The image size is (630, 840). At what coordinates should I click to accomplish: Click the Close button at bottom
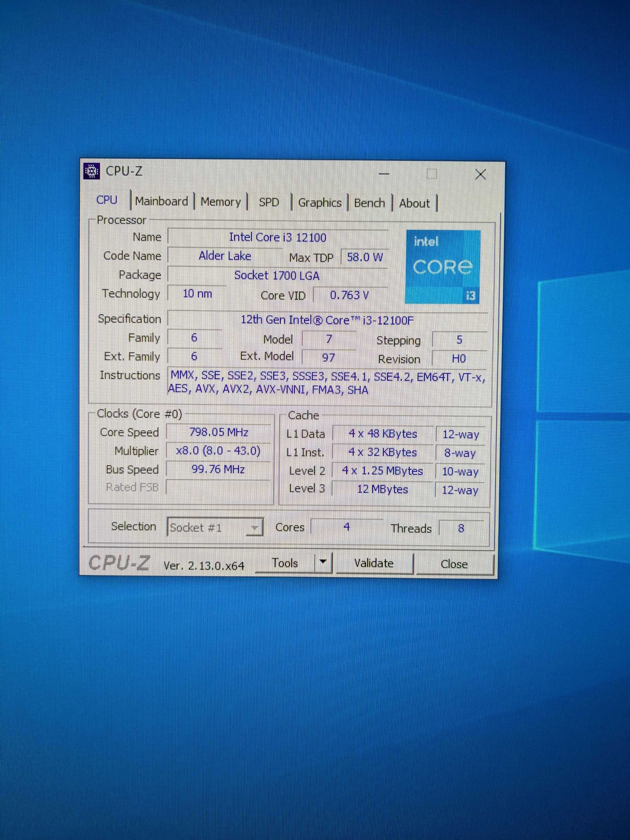point(454,564)
